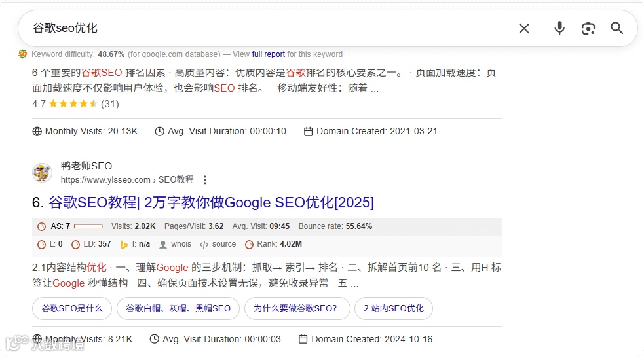This screenshot has width=644, height=356.
Task: Click the Monthly Visits: 20.13K text
Action: pyautogui.click(x=92, y=132)
